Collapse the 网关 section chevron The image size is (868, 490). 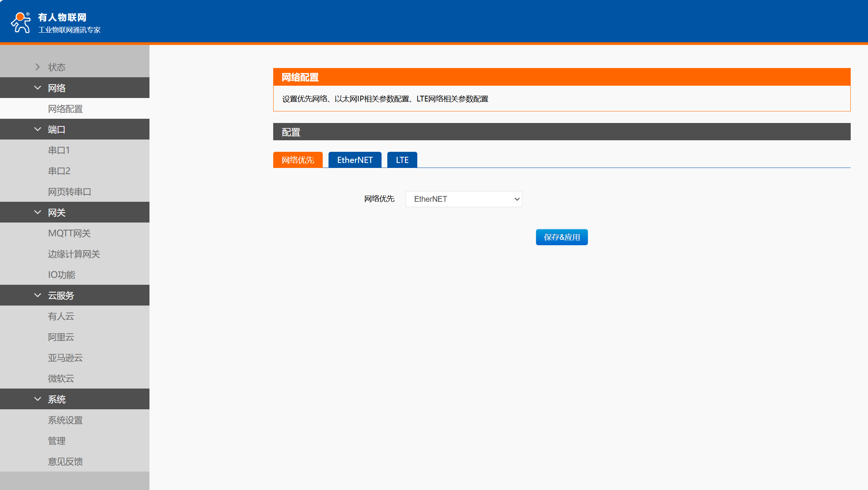38,212
